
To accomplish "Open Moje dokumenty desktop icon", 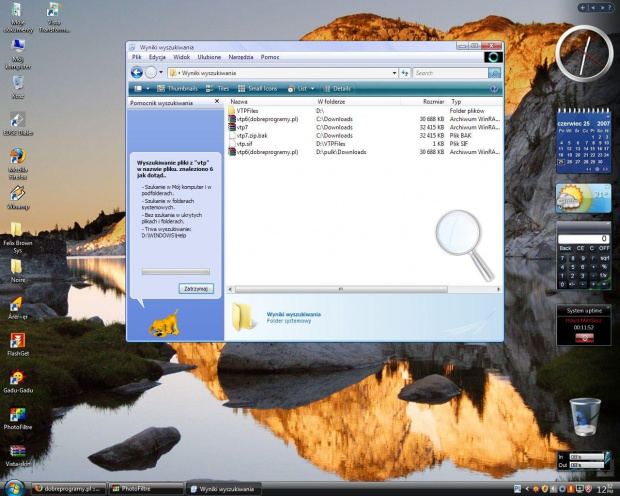I will click(x=18, y=17).
